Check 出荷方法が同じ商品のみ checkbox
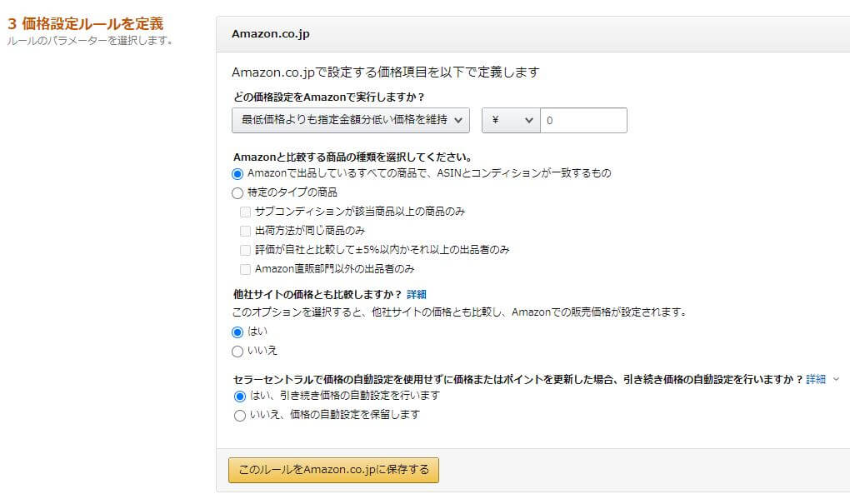 (245, 231)
